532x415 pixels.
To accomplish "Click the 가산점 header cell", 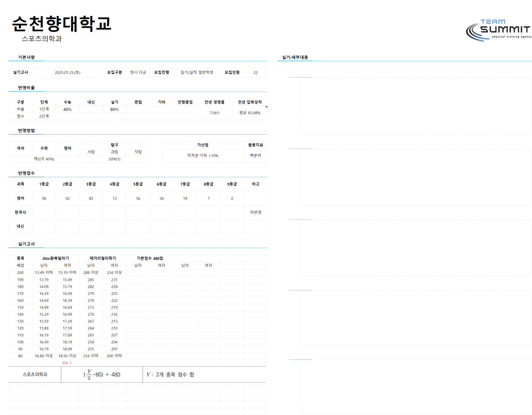I will (x=203, y=145).
